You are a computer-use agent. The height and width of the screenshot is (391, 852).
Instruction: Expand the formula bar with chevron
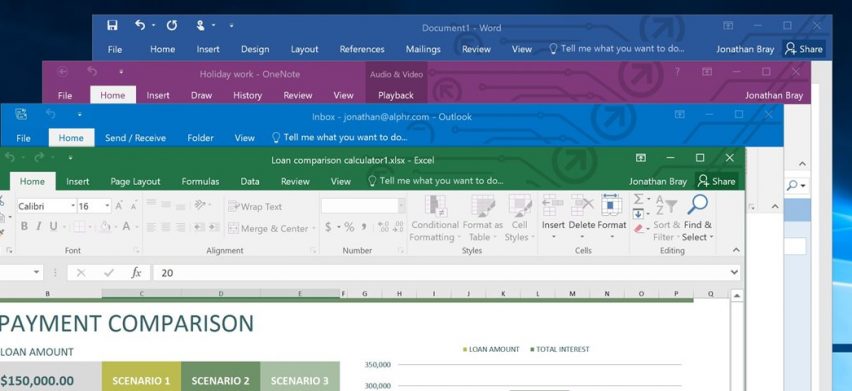pyautogui.click(x=735, y=272)
